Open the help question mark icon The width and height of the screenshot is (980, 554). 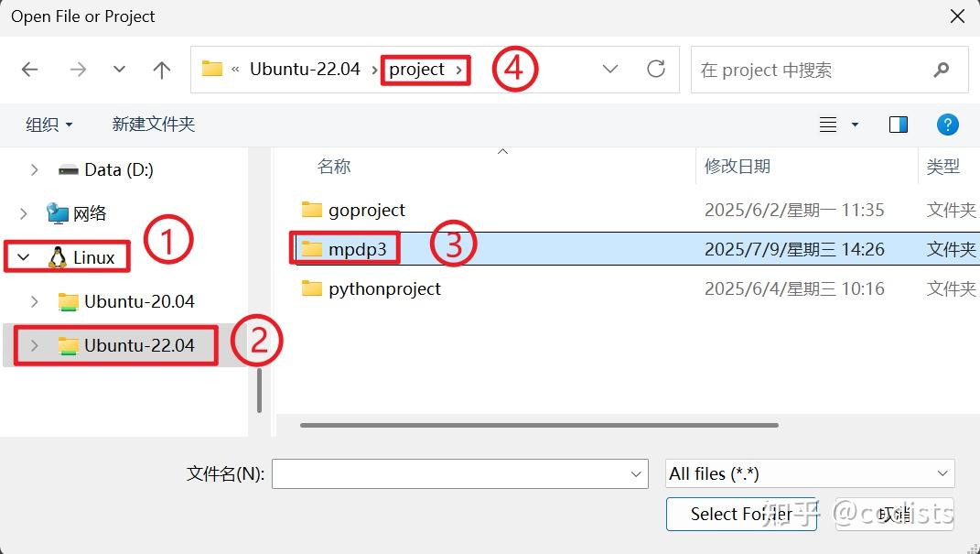[948, 125]
